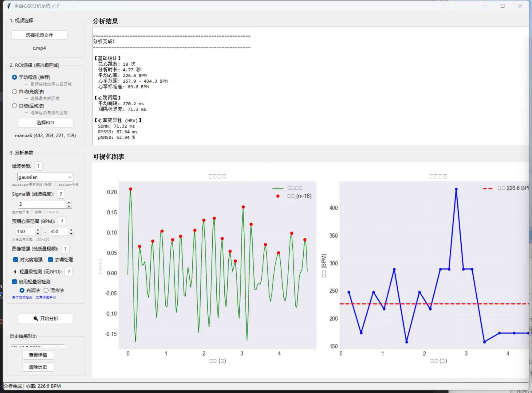Decrease the 350 max BPM value

click(71, 234)
